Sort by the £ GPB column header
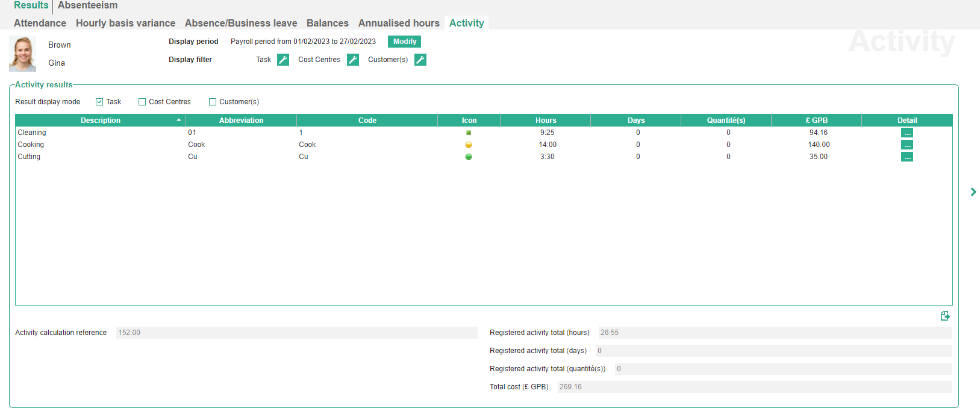Screen dimensions: 980x411 [x=817, y=121]
